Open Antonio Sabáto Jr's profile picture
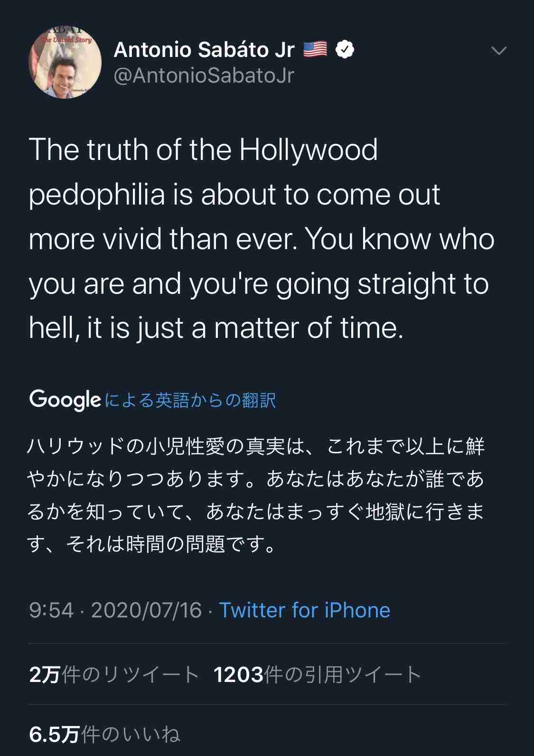This screenshot has height=756, width=534. click(x=65, y=62)
